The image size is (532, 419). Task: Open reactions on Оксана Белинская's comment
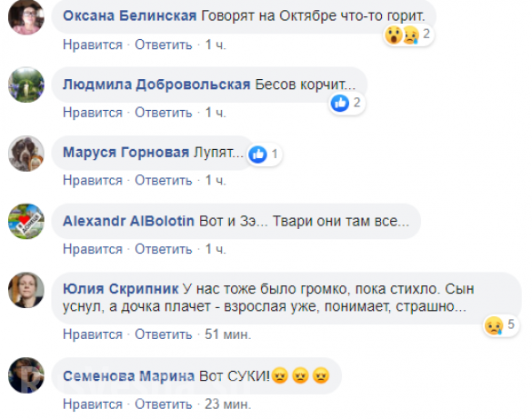click(x=408, y=35)
